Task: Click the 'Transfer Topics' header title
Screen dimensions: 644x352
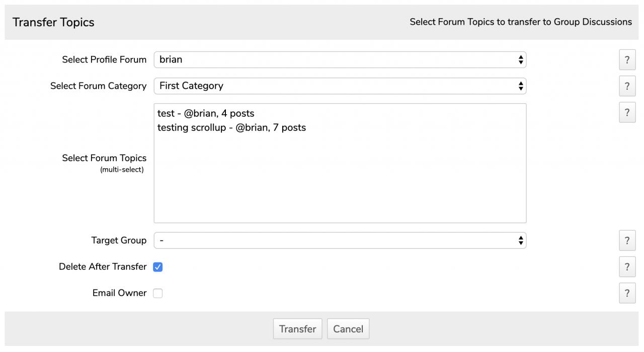Action: [x=53, y=22]
